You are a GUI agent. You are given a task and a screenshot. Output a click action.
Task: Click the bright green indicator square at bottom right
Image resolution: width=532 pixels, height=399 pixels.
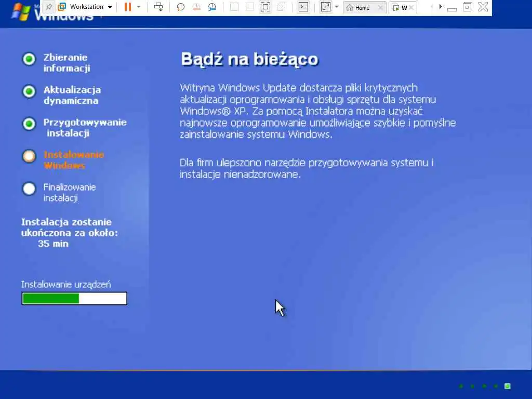pos(508,386)
